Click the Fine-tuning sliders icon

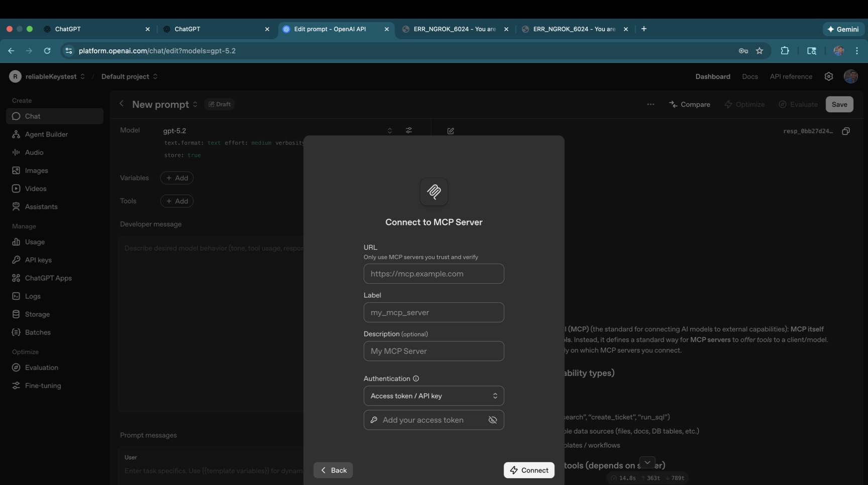click(x=16, y=385)
